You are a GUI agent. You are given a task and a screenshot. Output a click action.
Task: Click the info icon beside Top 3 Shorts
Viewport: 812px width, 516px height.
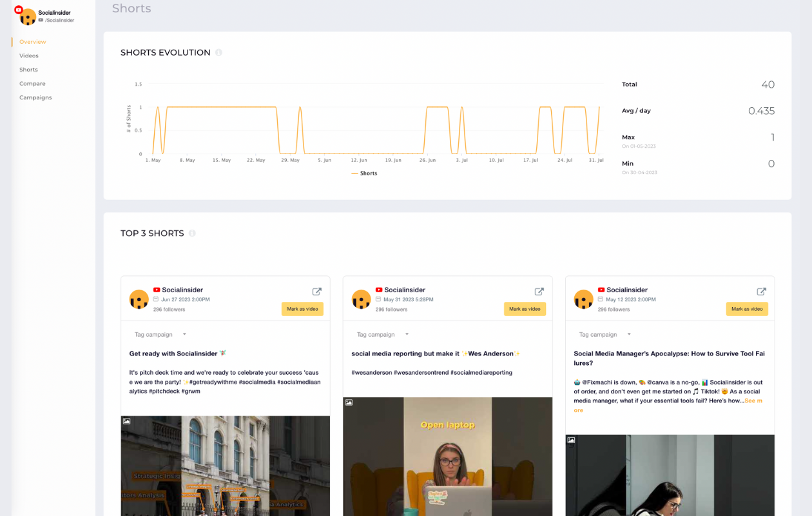coord(192,233)
